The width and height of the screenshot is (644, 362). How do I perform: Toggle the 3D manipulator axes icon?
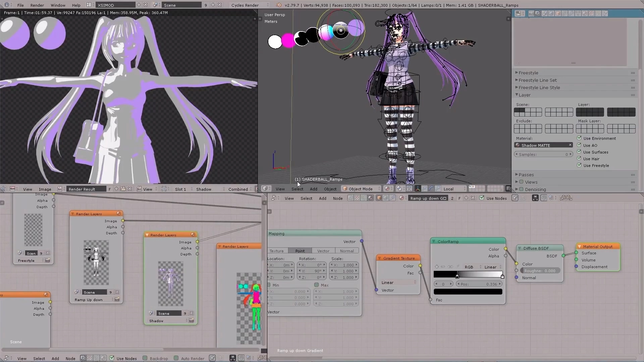418,189
